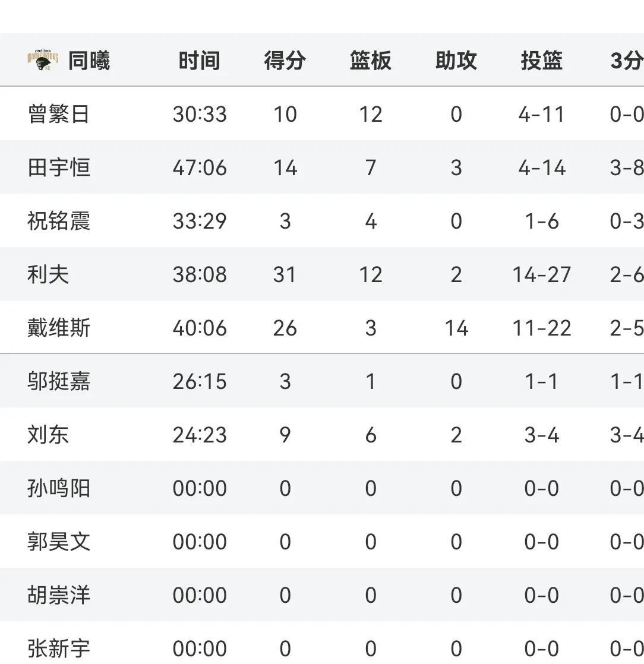Image resolution: width=644 pixels, height=664 pixels.
Task: Click the 同曦 team logo icon
Action: (43, 60)
